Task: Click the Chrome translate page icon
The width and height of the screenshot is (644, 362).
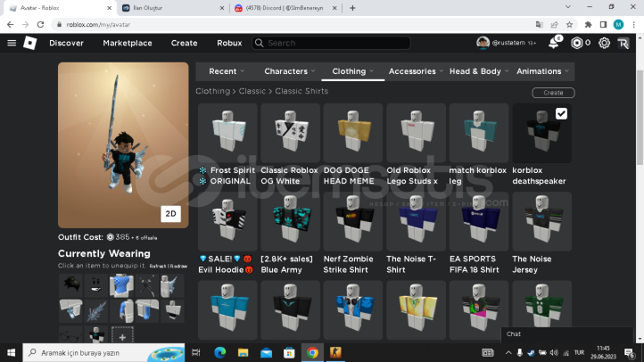Action: point(540,25)
